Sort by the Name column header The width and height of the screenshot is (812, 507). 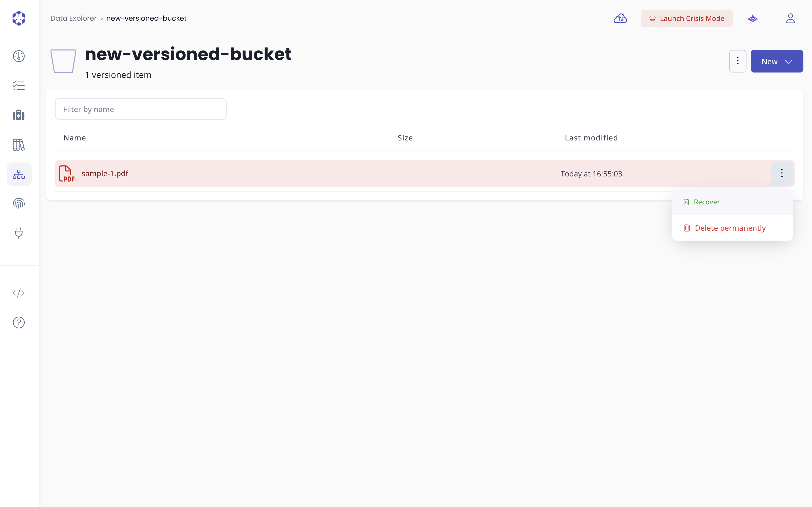pos(75,138)
